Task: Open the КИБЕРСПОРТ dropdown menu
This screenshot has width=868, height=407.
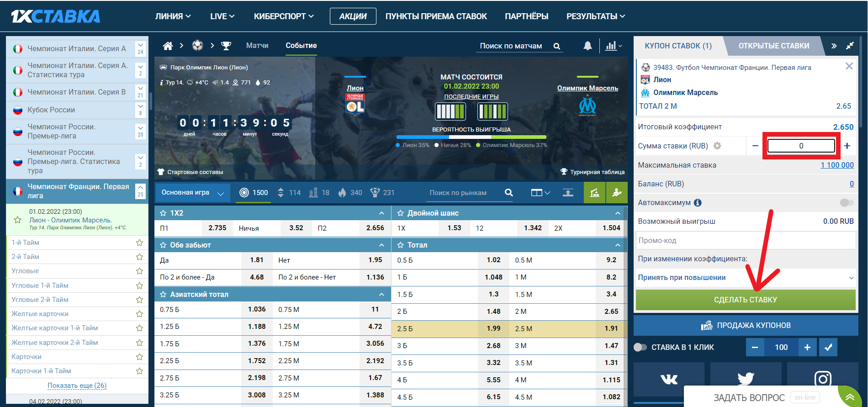Action: pos(284,16)
